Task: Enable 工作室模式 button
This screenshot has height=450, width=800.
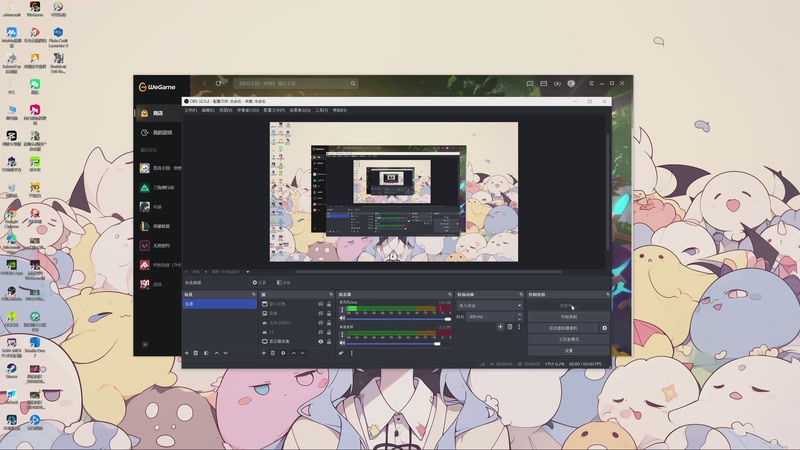Action: pyautogui.click(x=568, y=339)
